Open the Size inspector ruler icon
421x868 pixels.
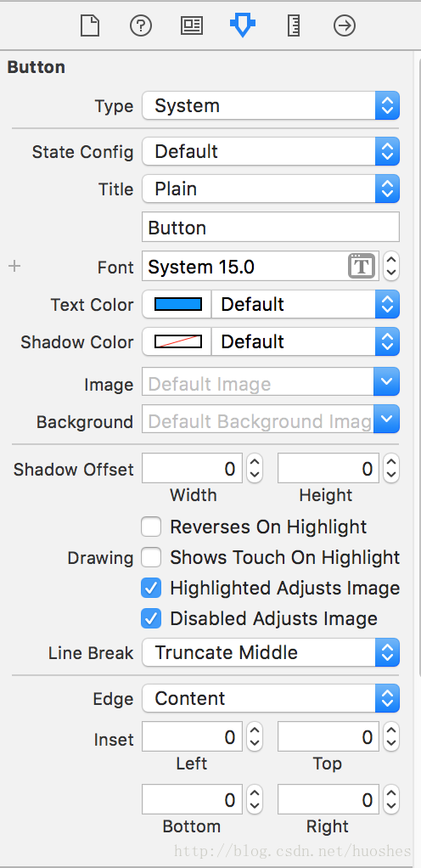(x=293, y=25)
